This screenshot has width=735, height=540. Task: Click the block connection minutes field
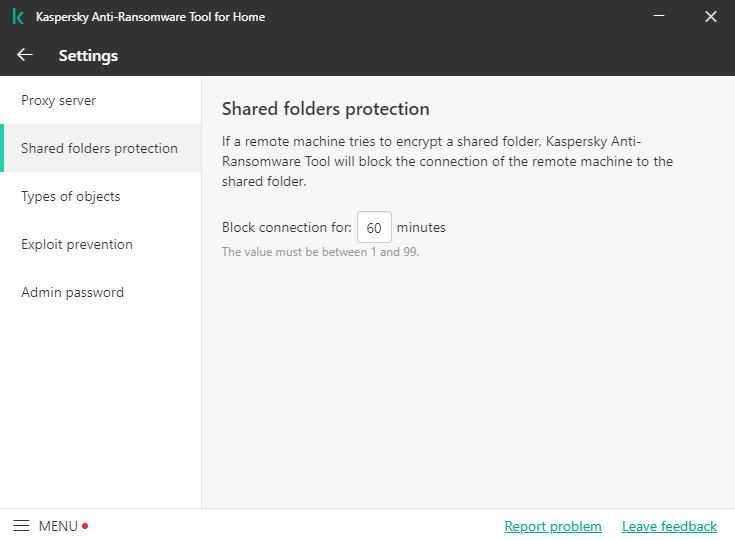(374, 228)
